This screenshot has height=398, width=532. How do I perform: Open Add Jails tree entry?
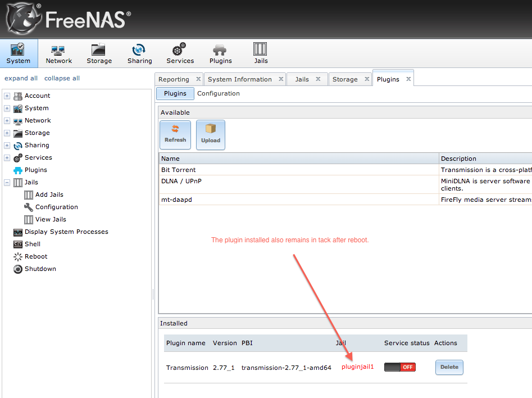[x=49, y=195]
